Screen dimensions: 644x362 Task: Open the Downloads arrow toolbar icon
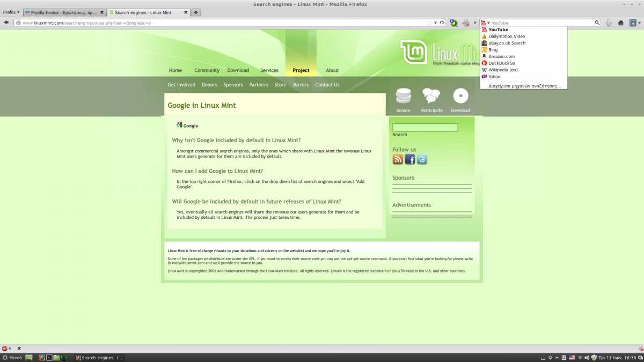click(609, 23)
